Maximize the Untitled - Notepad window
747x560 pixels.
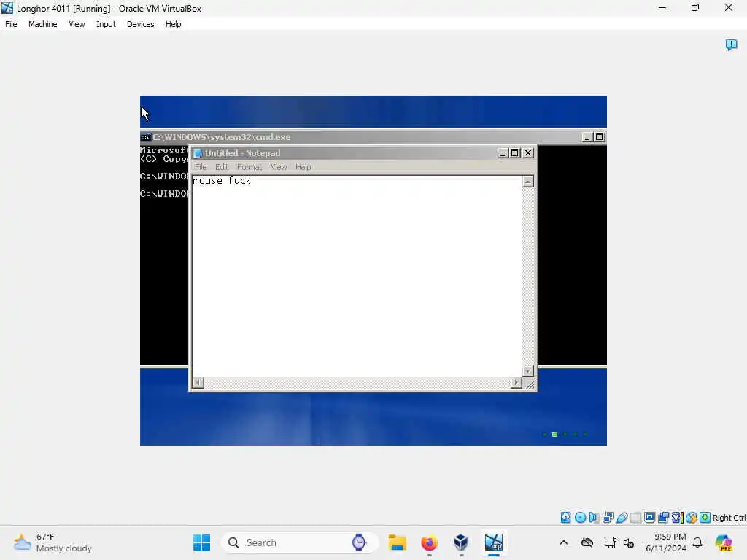[514, 153]
